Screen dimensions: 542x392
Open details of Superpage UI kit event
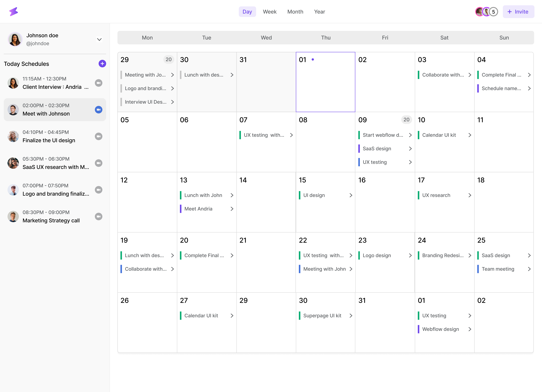(x=322, y=315)
